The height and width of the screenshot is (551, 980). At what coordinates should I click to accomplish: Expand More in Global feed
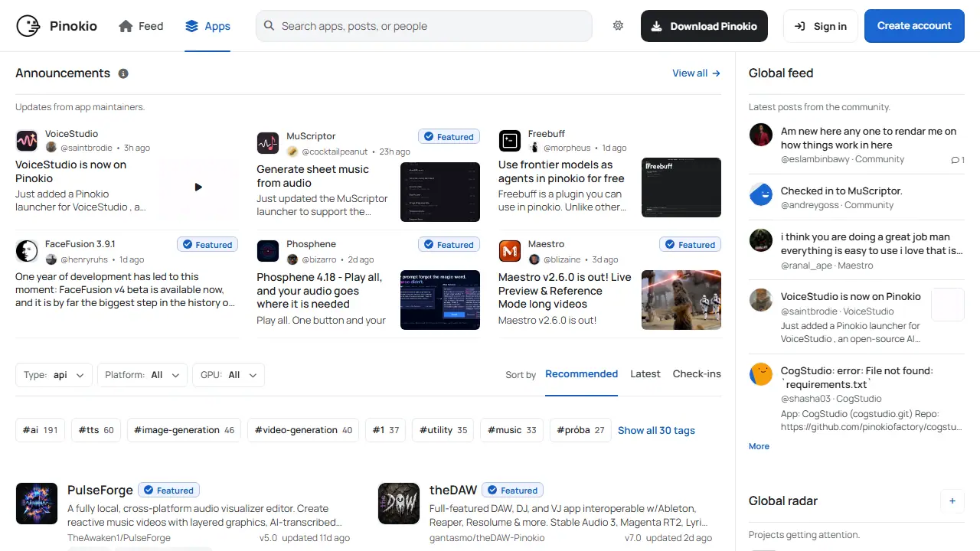759,446
